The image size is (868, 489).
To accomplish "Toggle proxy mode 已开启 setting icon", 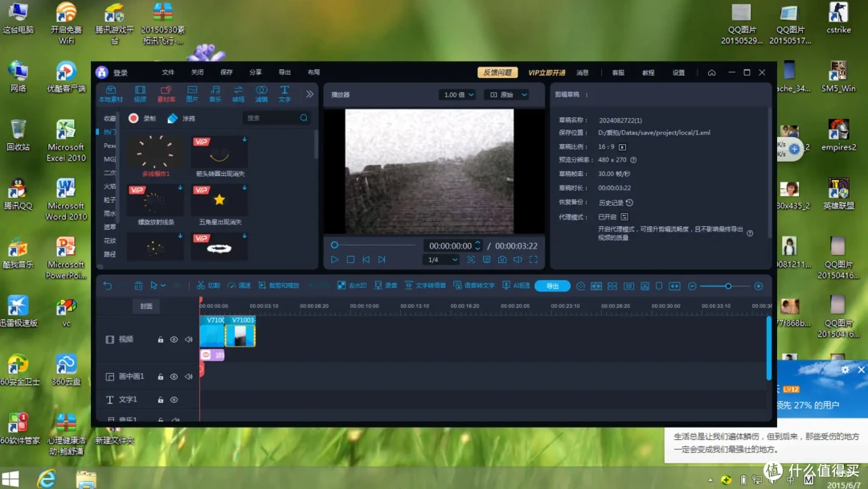I will [x=624, y=216].
